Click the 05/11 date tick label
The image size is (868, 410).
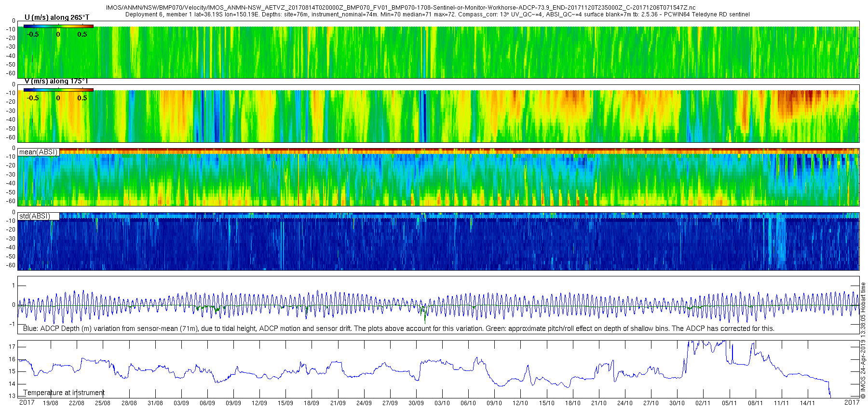tap(730, 403)
